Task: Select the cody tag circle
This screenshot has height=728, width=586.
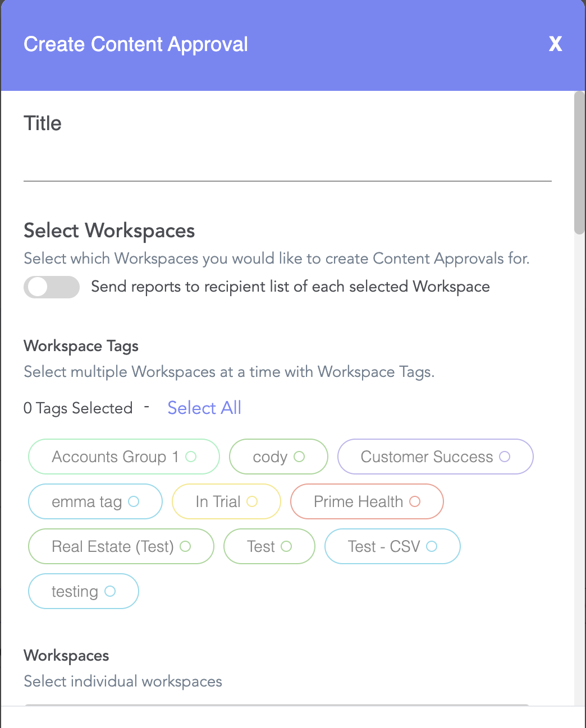Action: point(299,457)
